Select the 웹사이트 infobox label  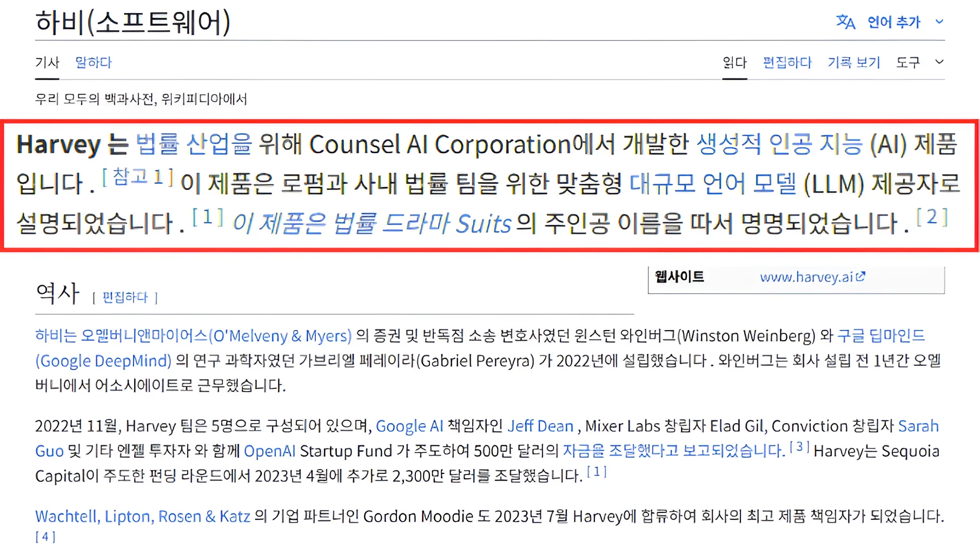pyautogui.click(x=679, y=276)
